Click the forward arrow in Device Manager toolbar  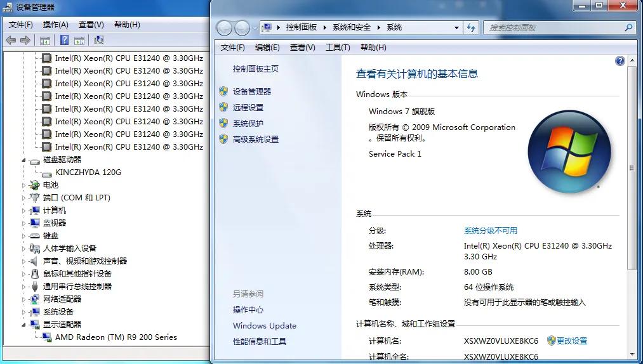point(25,40)
